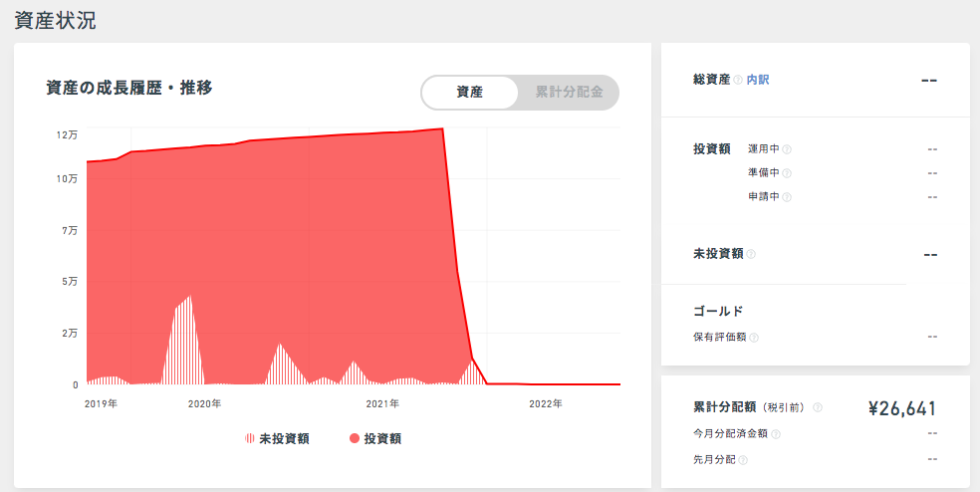This screenshot has width=980, height=492.
Task: Toggle 未投資額 legend entry in chart
Action: [277, 439]
